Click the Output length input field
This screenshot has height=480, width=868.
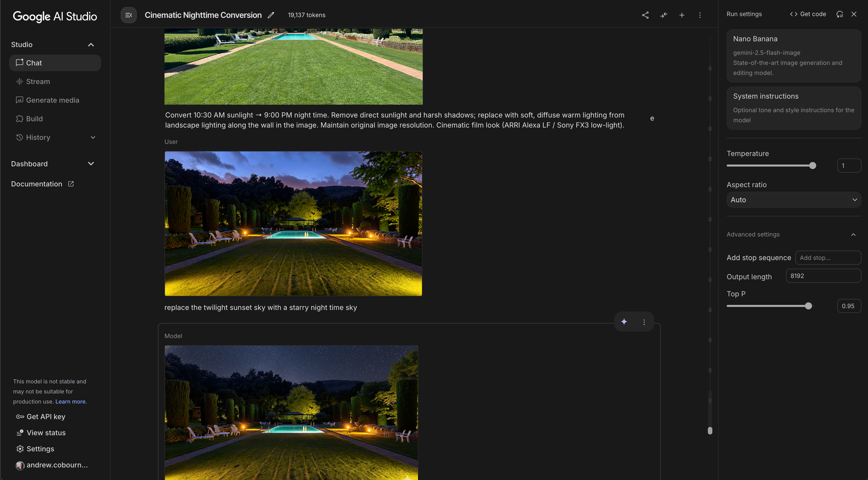[823, 276]
